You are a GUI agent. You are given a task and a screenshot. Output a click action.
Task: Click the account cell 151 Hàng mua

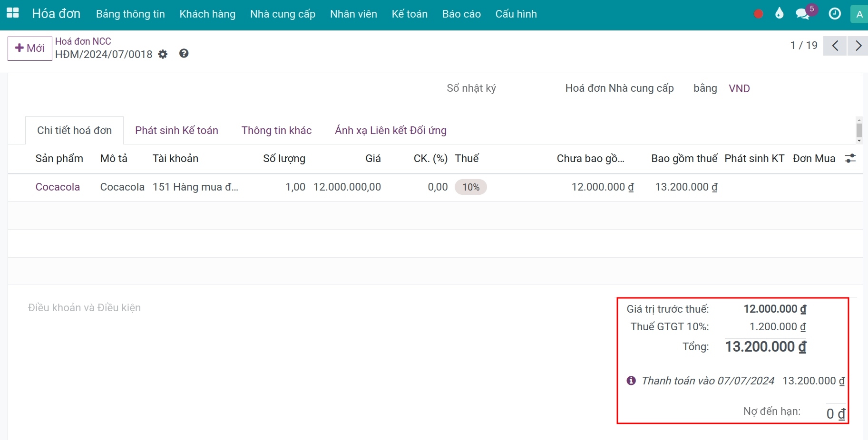click(x=195, y=187)
